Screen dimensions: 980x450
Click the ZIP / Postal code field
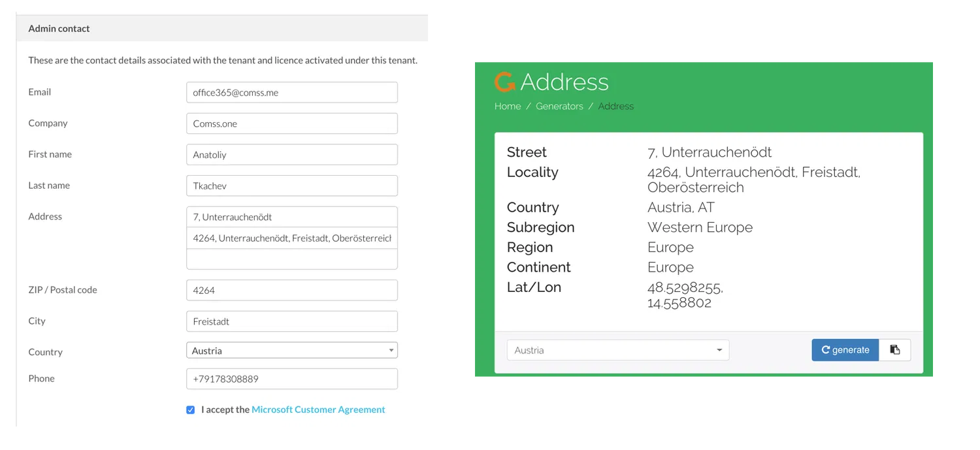pos(292,290)
